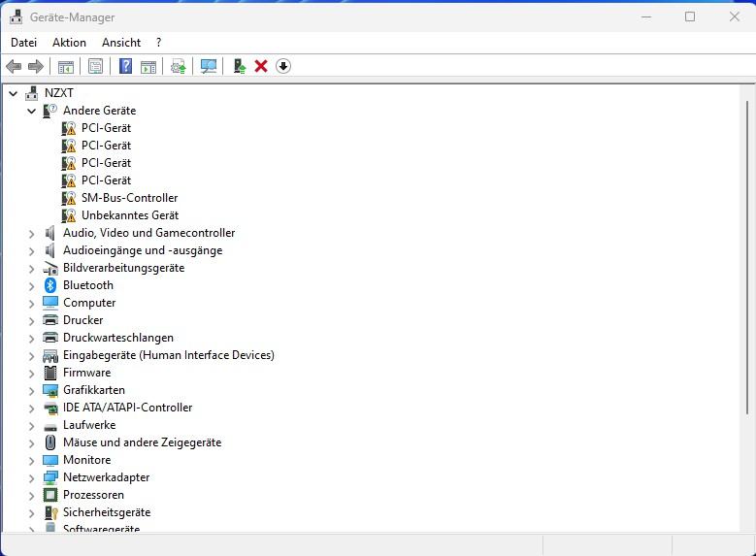Expand the Prozessoren chevron
This screenshot has width=756, height=556.
point(32,496)
